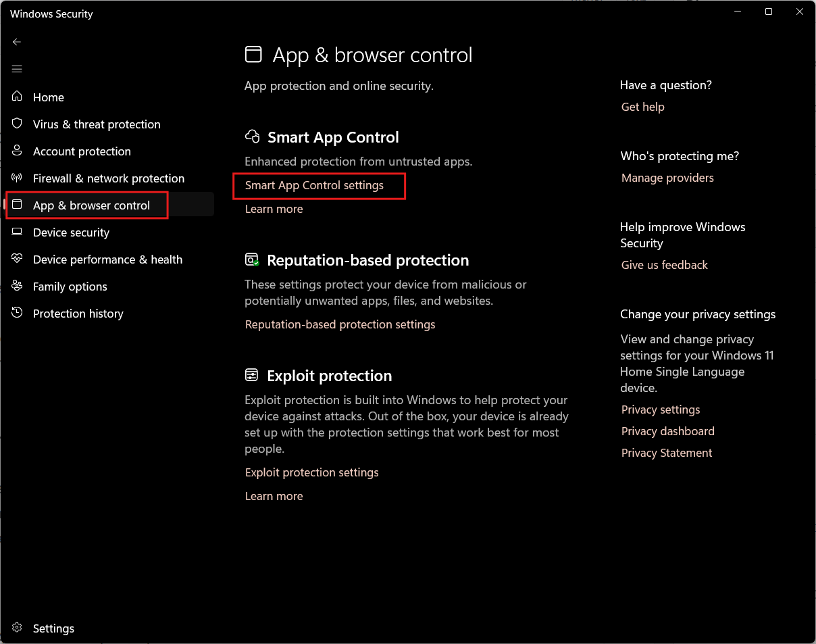Click the Home icon in the sidebar
The width and height of the screenshot is (816, 644).
click(16, 96)
